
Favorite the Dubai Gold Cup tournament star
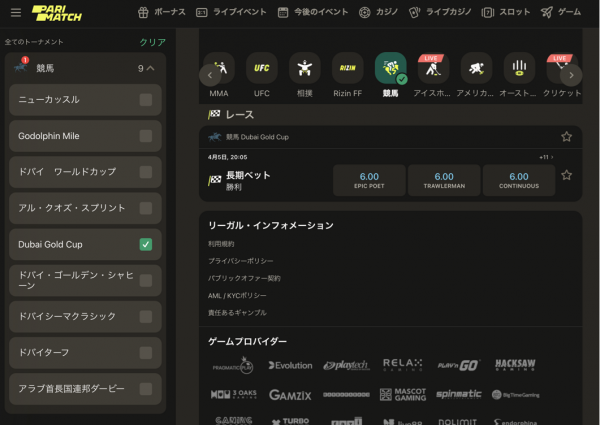[x=566, y=137]
